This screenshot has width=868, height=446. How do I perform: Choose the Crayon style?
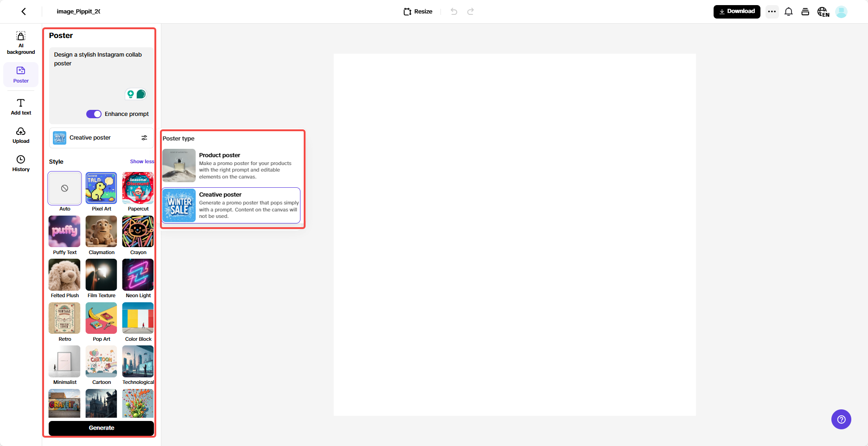138,231
